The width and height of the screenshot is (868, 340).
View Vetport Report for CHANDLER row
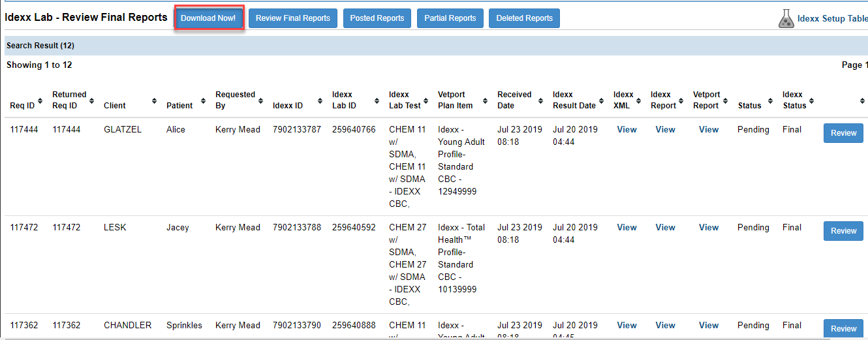(709, 326)
